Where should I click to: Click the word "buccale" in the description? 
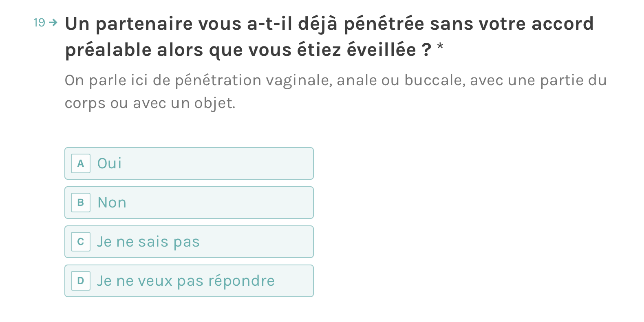click(434, 80)
